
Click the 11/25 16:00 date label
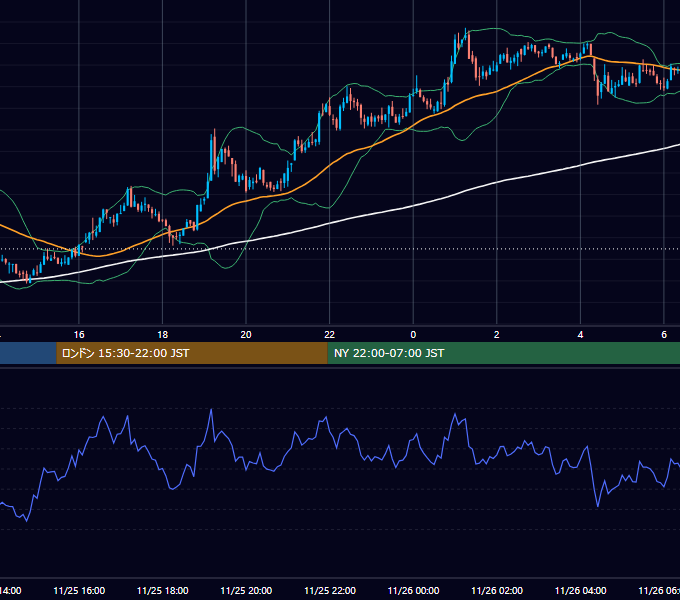point(79,590)
